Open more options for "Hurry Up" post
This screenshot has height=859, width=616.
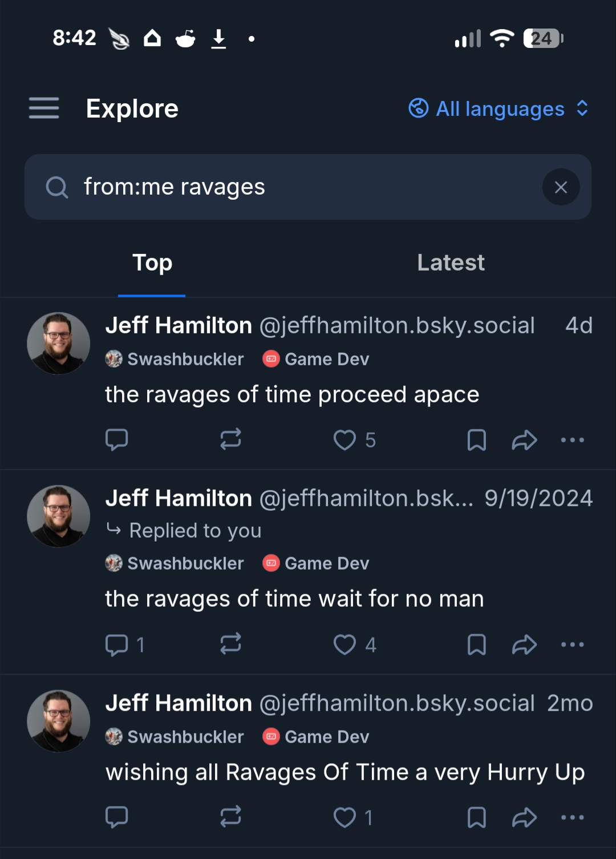tap(572, 817)
